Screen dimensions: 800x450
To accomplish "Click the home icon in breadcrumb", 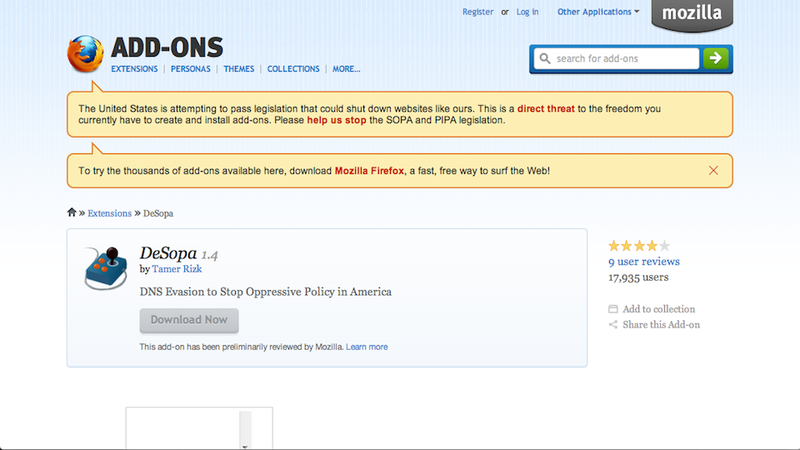I will tap(71, 212).
